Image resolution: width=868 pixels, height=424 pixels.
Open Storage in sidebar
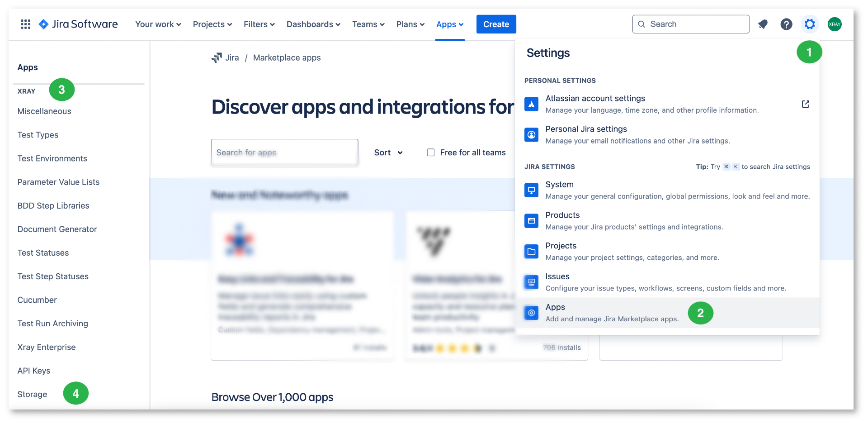point(32,394)
